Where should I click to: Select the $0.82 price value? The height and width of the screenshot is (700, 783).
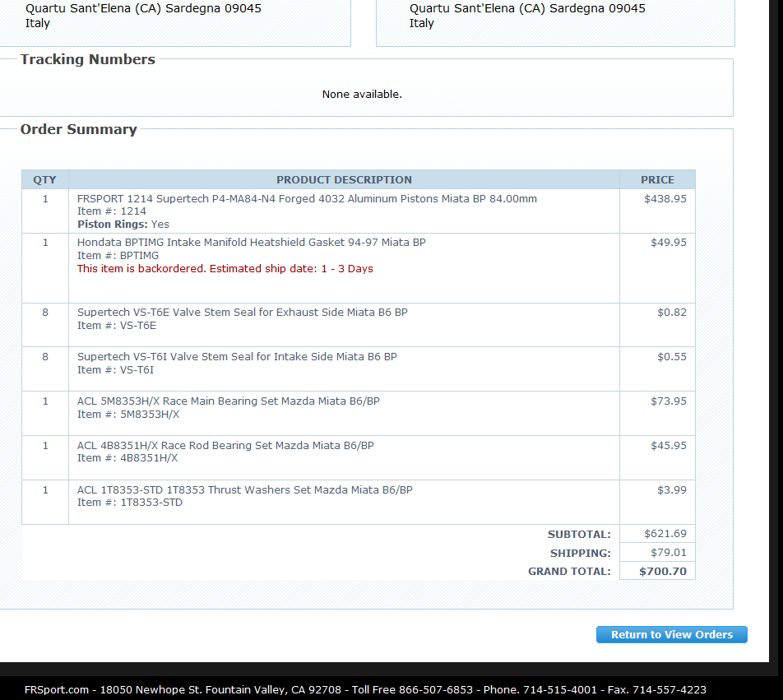pos(672,313)
